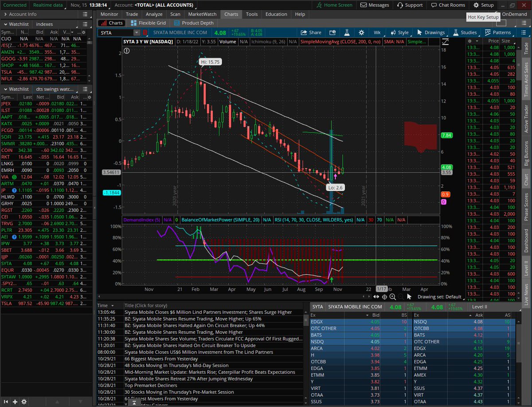
Task: Select the pointer cursor tool
Action: pyautogui.click(x=409, y=296)
